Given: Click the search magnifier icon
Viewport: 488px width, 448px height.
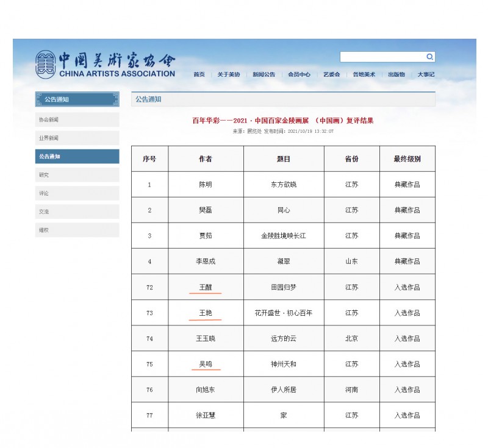Looking at the screenshot, I should [429, 57].
